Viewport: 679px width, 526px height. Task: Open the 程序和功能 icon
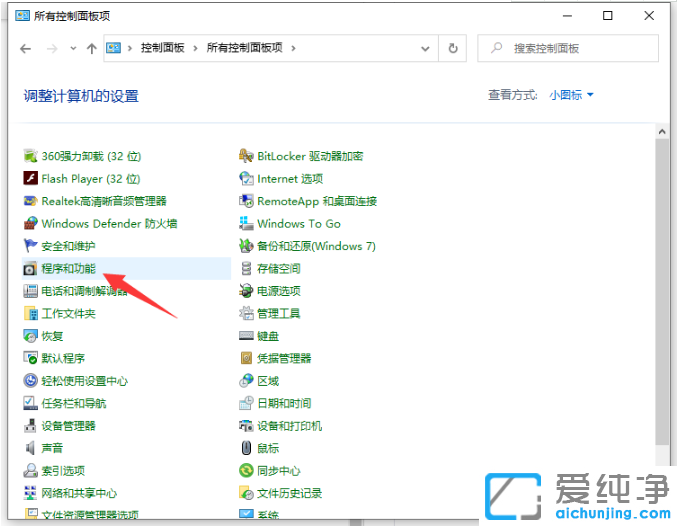31,269
